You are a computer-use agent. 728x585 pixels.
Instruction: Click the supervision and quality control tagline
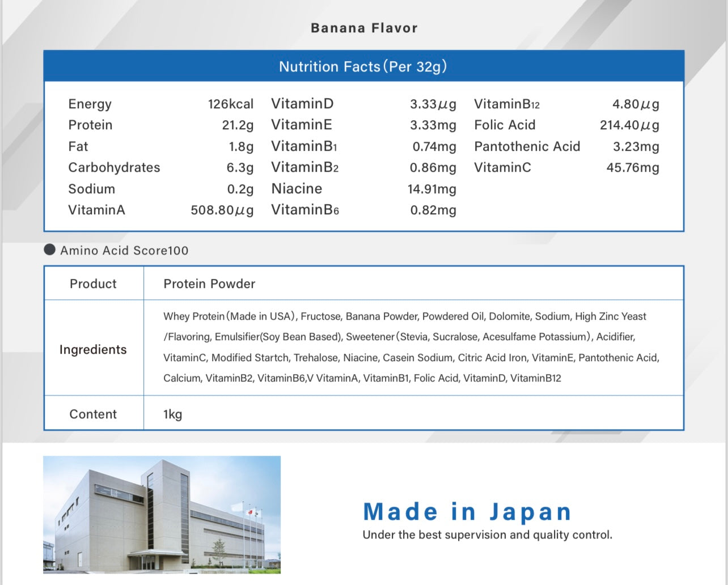pyautogui.click(x=487, y=535)
